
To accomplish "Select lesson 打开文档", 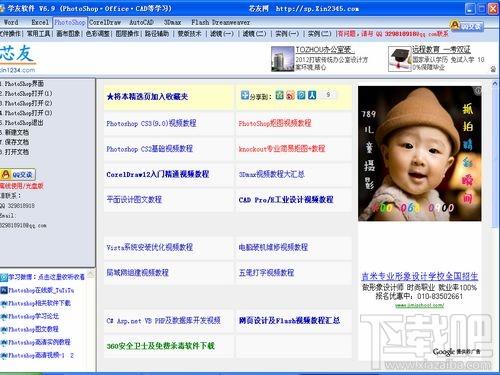I will [x=16, y=152].
